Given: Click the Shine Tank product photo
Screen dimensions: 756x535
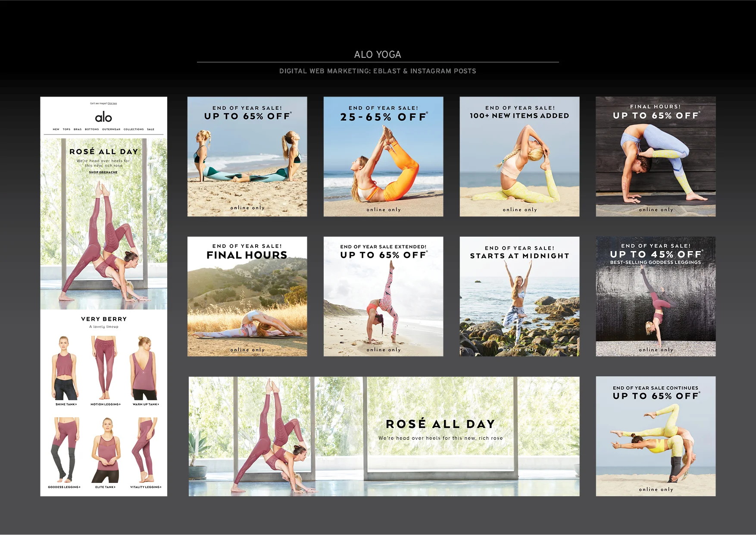Looking at the screenshot, I should pyautogui.click(x=65, y=368).
